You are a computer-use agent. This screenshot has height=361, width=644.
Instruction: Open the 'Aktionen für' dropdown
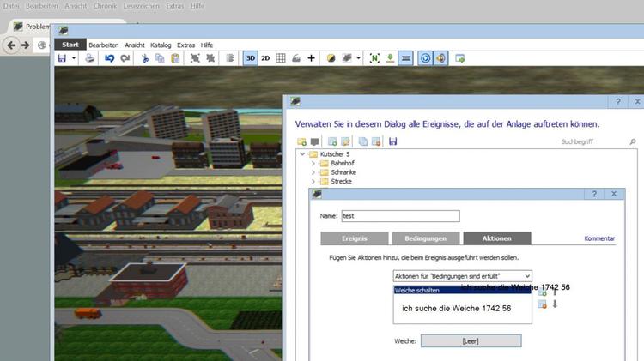462,276
